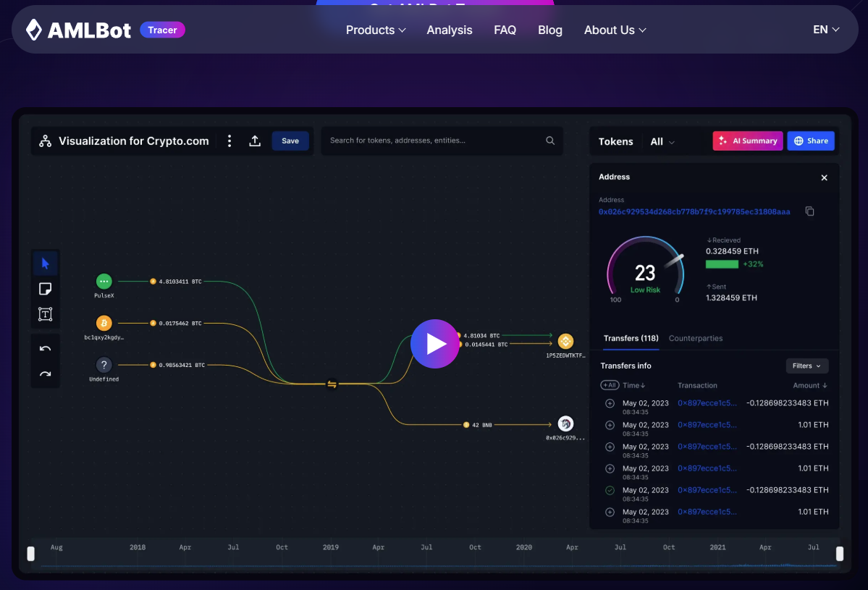Image resolution: width=868 pixels, height=590 pixels.
Task: Open the three-dot visualization options menu
Action: tap(229, 140)
